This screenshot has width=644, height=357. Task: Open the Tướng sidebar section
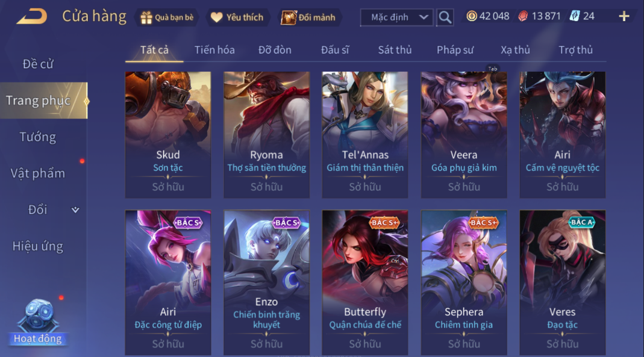(38, 137)
